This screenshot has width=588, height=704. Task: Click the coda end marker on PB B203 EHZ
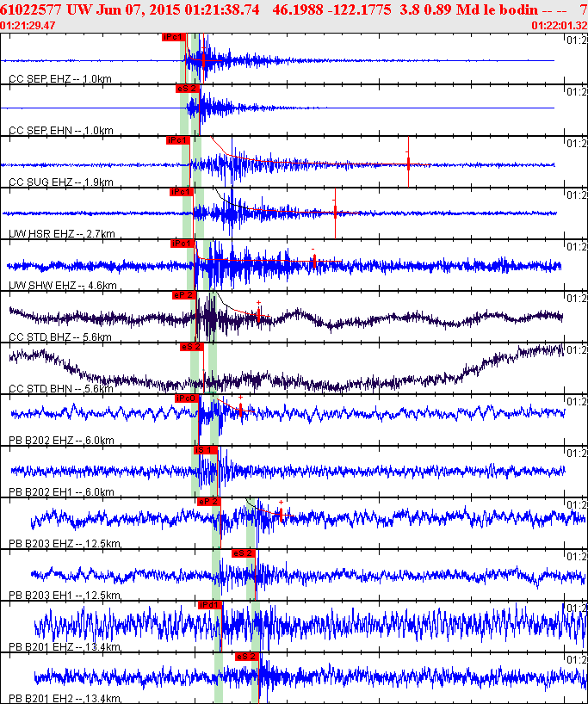click(x=281, y=514)
